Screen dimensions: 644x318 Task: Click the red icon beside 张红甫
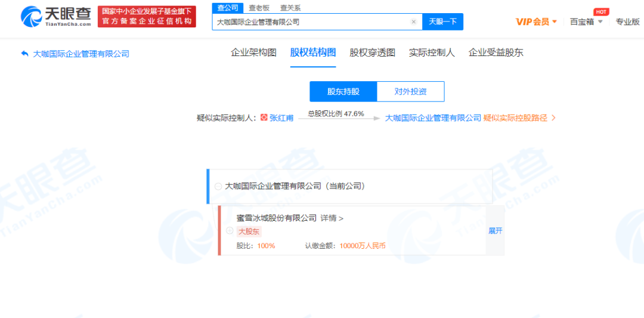coord(264,118)
